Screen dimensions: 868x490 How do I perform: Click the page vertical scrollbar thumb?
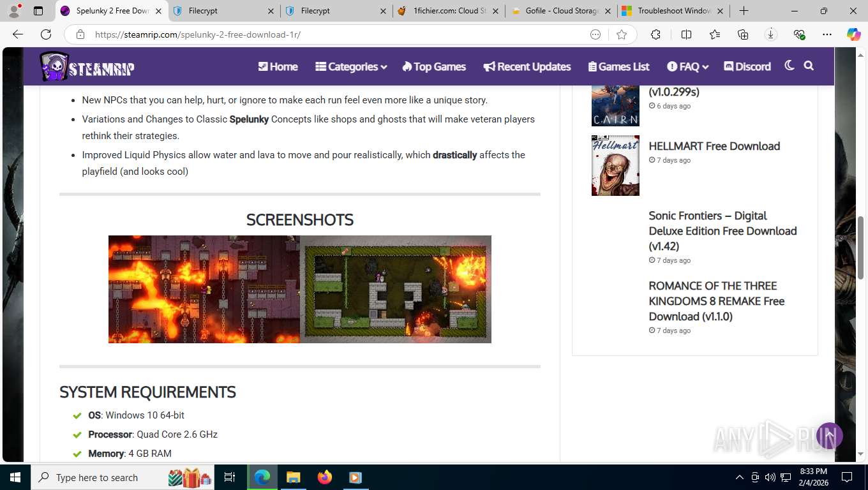coord(860,248)
